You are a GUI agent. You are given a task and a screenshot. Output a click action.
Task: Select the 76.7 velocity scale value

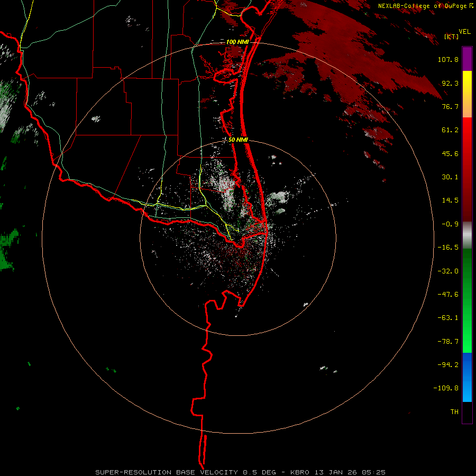click(450, 106)
